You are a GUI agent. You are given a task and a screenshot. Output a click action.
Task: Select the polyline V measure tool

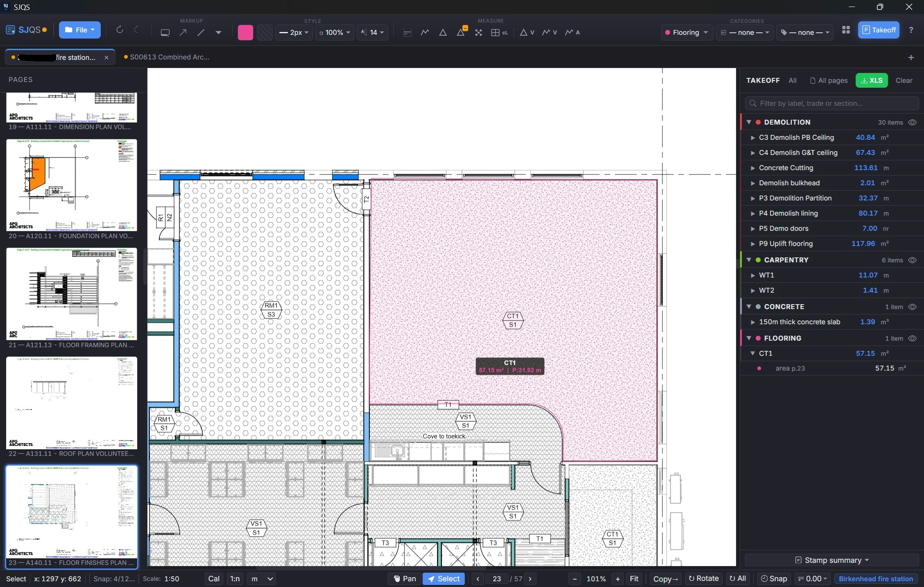pos(549,32)
